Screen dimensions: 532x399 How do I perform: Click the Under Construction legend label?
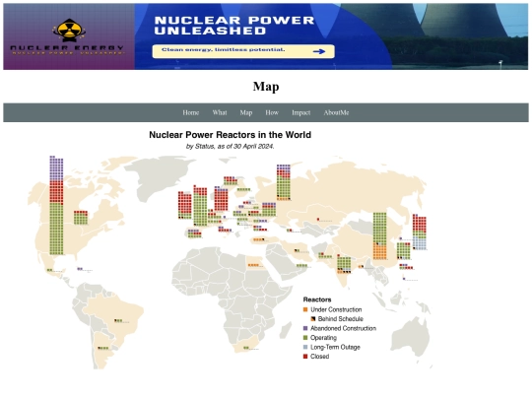point(336,309)
